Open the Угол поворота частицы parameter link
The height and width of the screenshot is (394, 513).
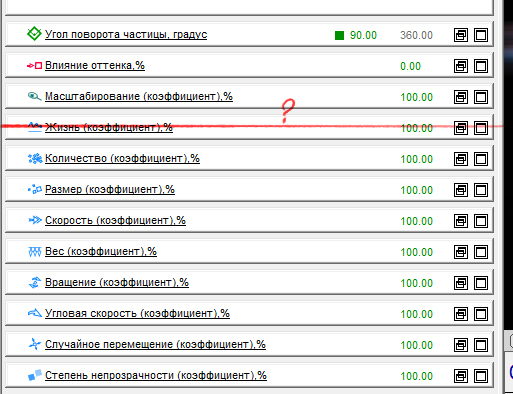click(x=126, y=34)
